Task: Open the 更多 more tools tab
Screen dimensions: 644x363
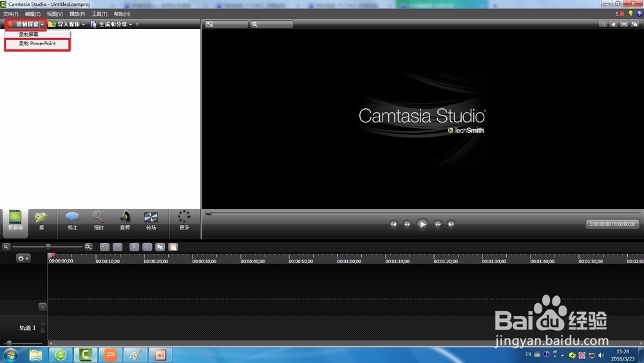Action: pos(184,221)
